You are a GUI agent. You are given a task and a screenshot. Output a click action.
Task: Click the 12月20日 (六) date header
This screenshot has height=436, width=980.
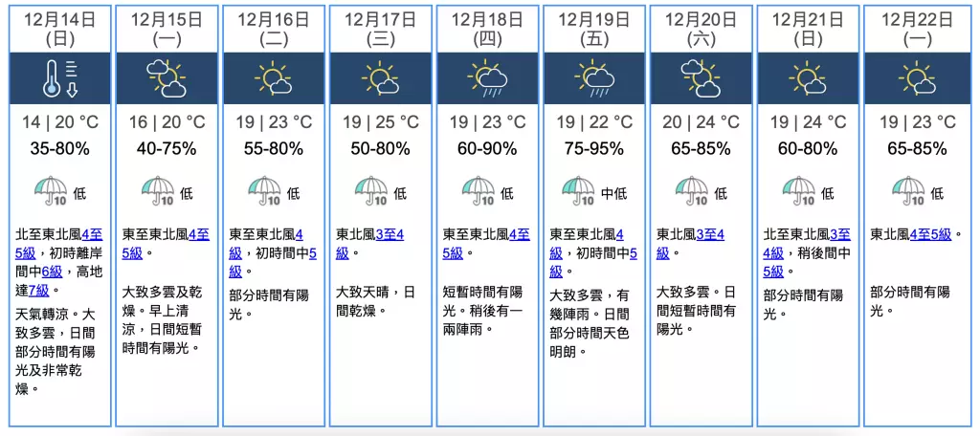coord(701,28)
